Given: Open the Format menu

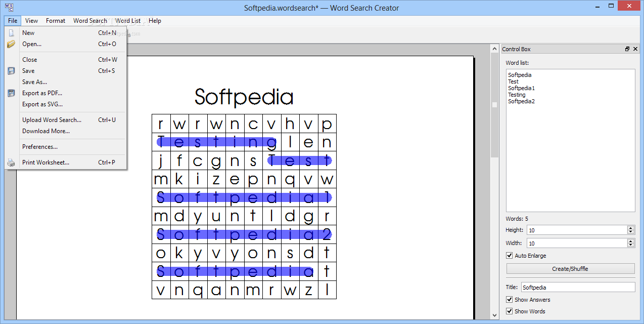Looking at the screenshot, I should tap(56, 21).
